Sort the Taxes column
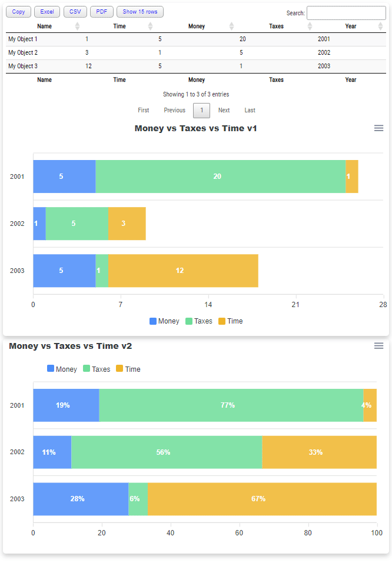The width and height of the screenshot is (392, 563). (310, 26)
